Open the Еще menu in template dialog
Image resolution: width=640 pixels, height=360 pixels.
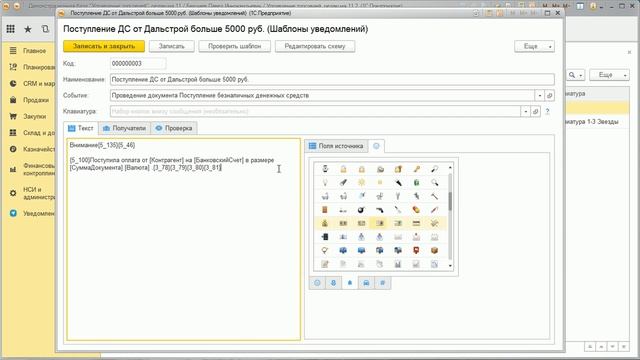[x=534, y=46]
